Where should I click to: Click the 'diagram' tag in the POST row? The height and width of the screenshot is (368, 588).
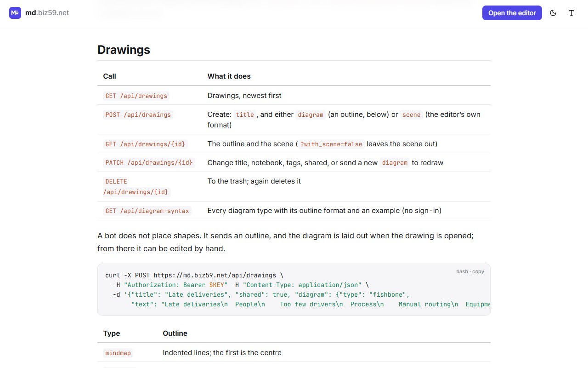point(311,115)
